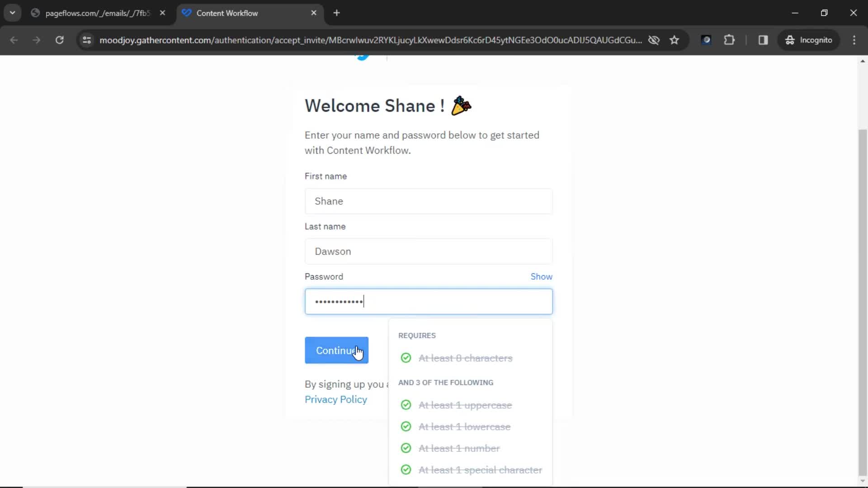Viewport: 868px width, 488px height.
Task: View site information icon
Action: click(87, 40)
